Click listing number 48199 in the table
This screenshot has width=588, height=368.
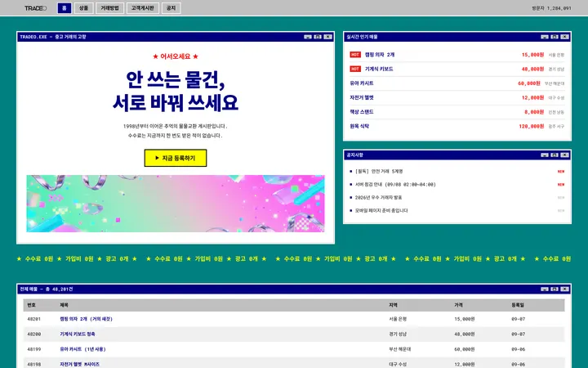(34, 349)
